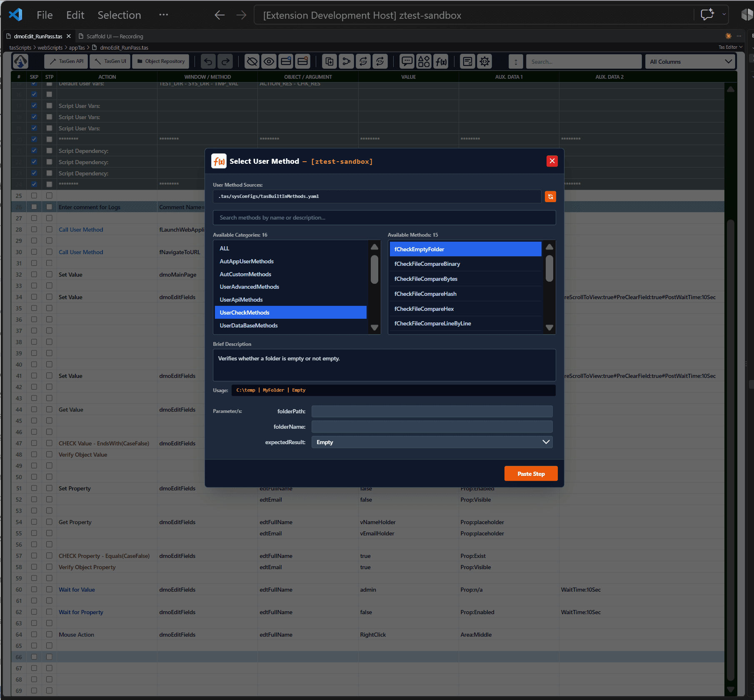
Task: Click the flow branch toolbar icon
Action: click(346, 62)
